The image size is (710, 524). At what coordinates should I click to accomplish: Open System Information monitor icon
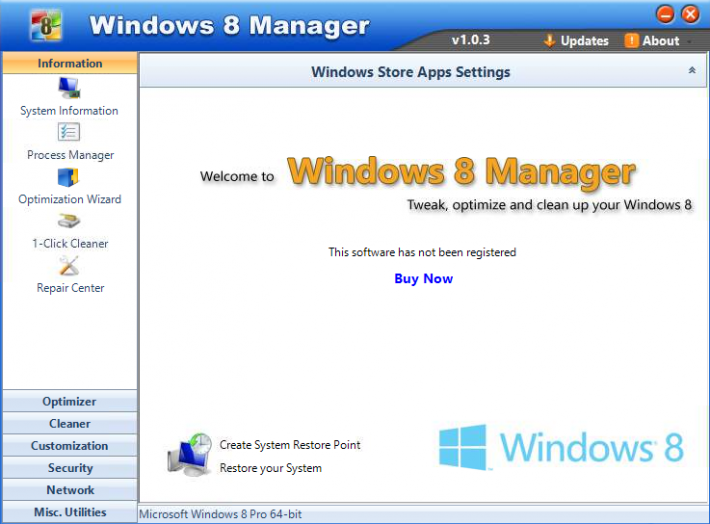(69, 88)
